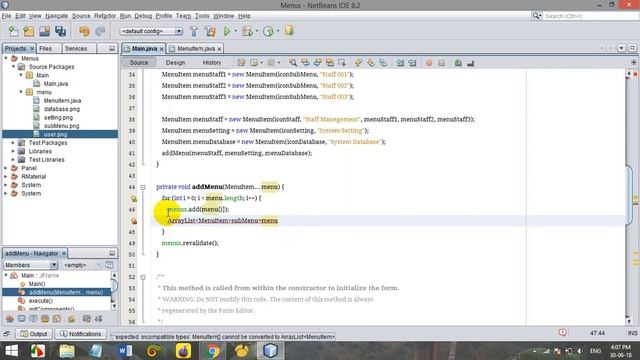Image resolution: width=640 pixels, height=360 pixels.
Task: Click the Save All toolbar icon
Action: pyautogui.click(x=60, y=31)
